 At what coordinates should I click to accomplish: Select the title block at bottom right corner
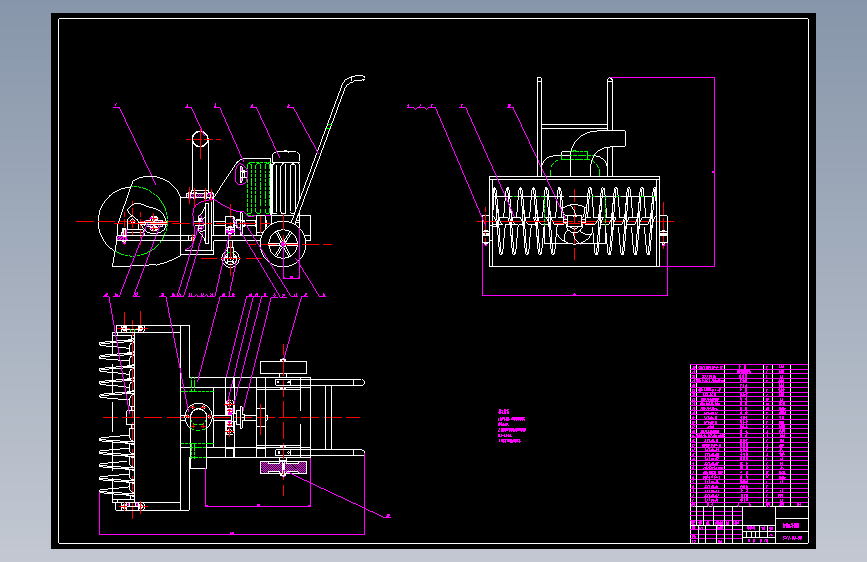point(749,524)
